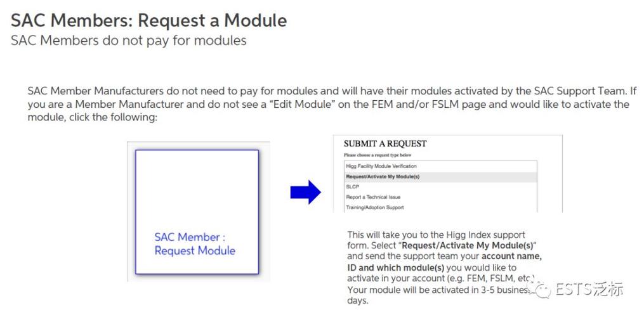644x317 pixels.
Task: Click the bold 'account name, ID and which module(s)' text
Action: coord(445,262)
